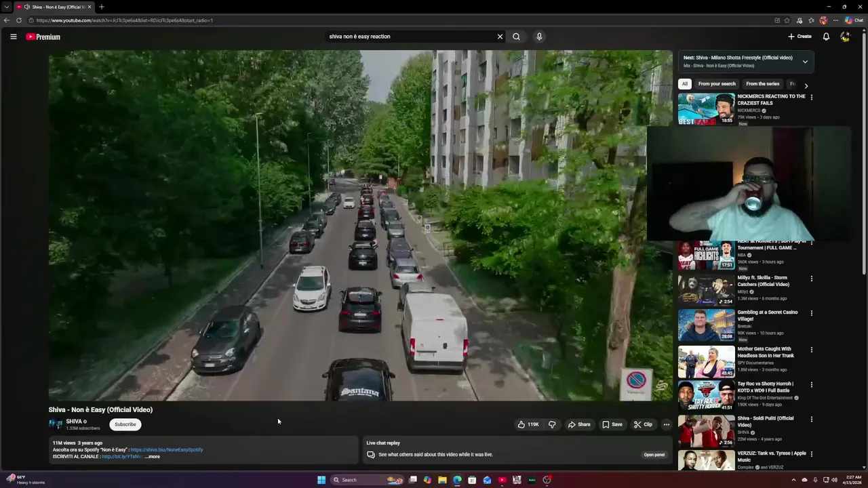Open more actions ellipsis below video
This screenshot has width=868, height=488.
pyautogui.click(x=667, y=424)
